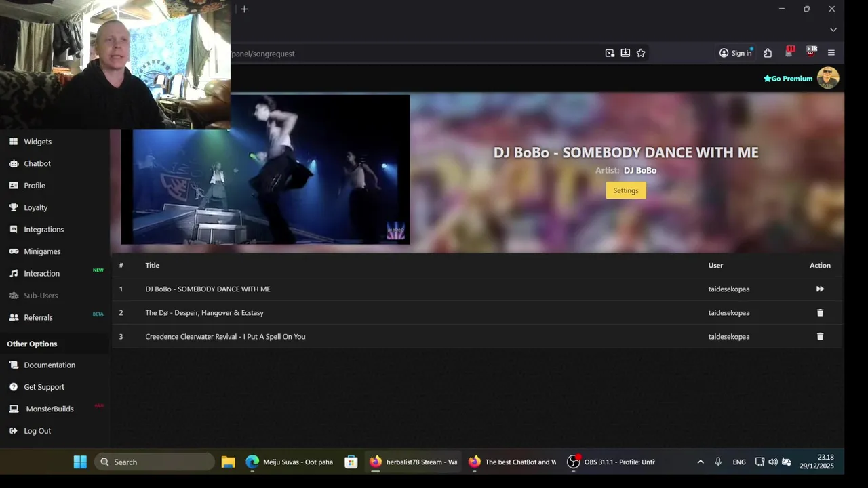
Task: Click the Windows taskbar Search box
Action: (155, 462)
